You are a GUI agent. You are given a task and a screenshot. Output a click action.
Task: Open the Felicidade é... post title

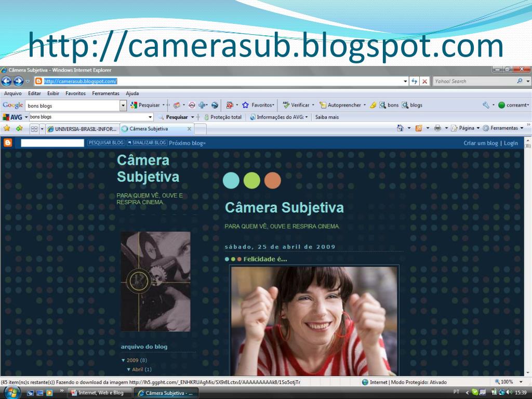(x=265, y=259)
